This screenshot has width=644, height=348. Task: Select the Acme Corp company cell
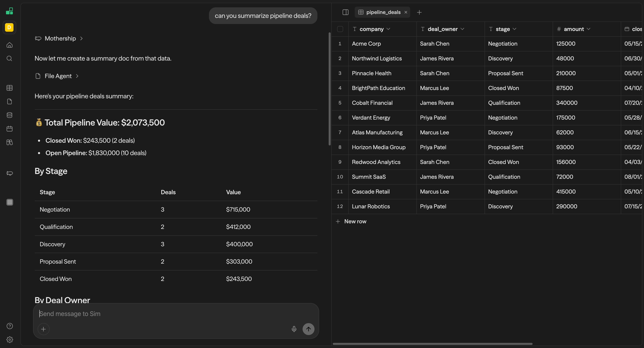(x=382, y=44)
